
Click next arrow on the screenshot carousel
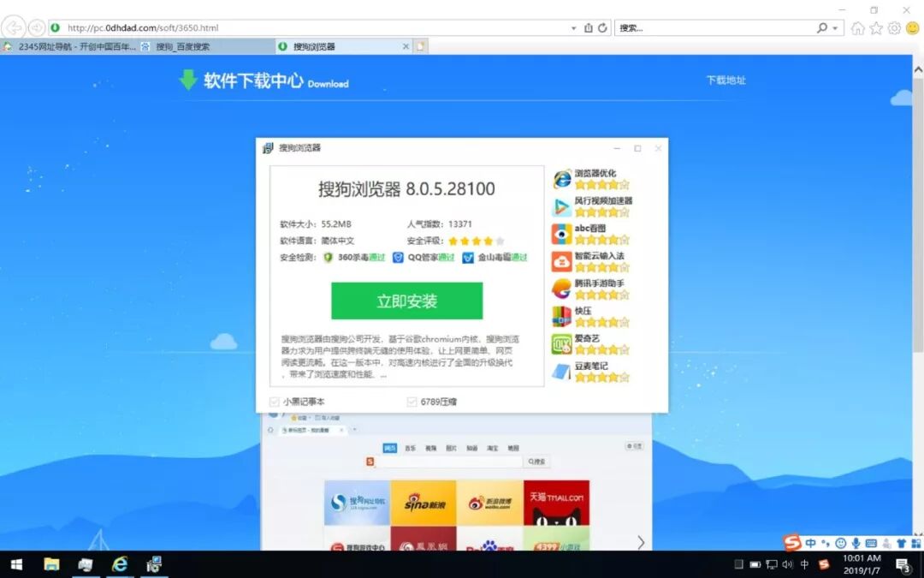pyautogui.click(x=641, y=542)
